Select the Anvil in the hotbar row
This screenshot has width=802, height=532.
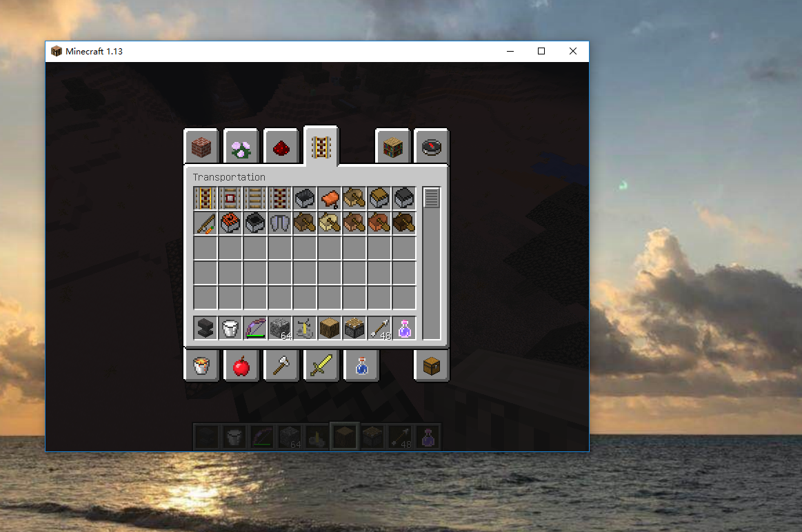tap(205, 328)
